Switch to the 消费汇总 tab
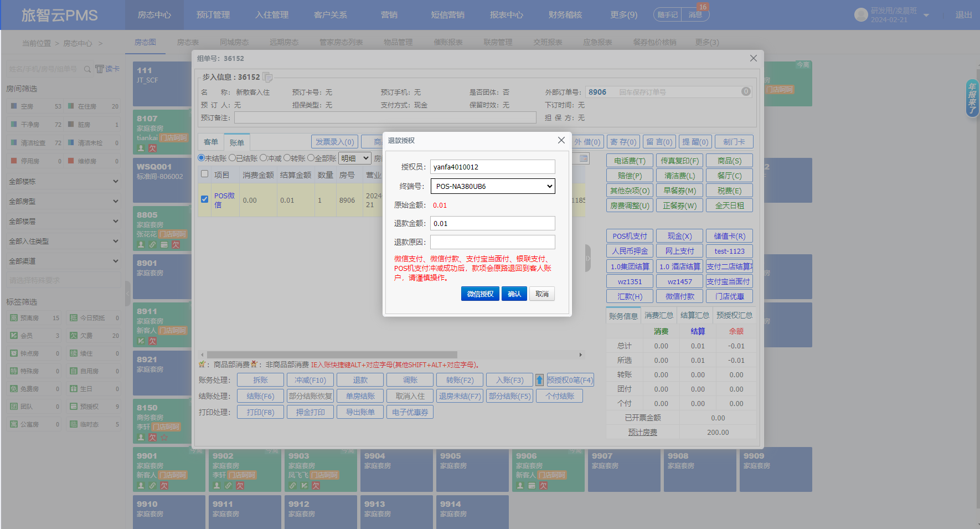The image size is (980, 529). point(659,315)
